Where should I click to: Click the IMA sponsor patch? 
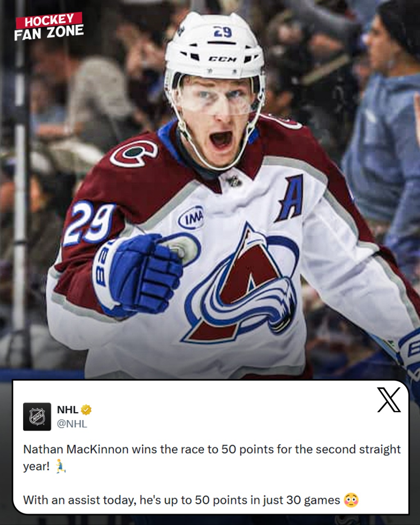[191, 218]
